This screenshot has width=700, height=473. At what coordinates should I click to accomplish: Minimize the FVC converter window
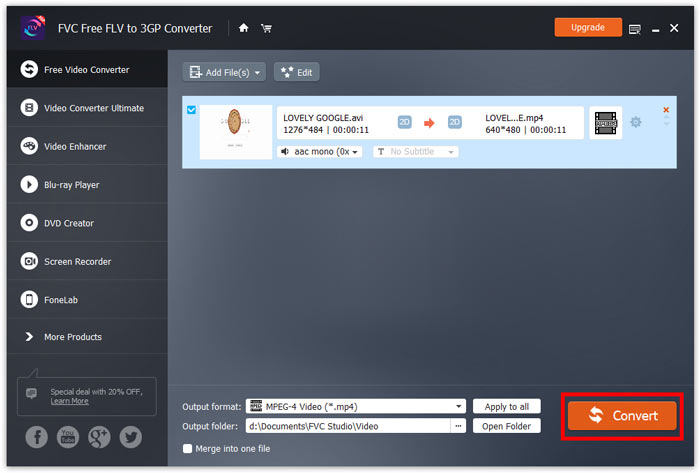pyautogui.click(x=655, y=30)
